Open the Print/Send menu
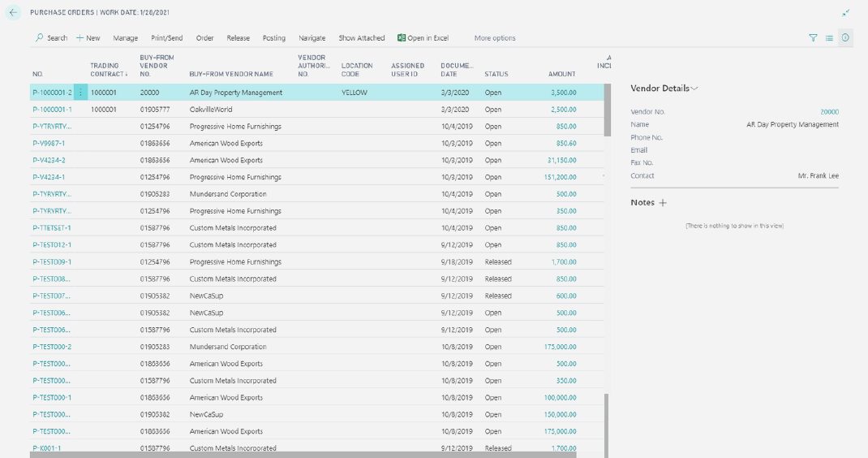Image resolution: width=868 pixels, height=458 pixels. (x=166, y=38)
